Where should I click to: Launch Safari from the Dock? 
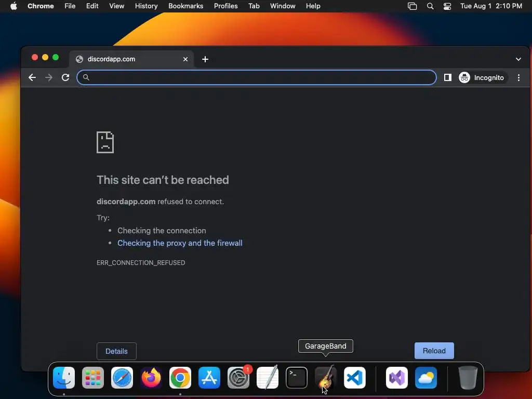(122, 378)
